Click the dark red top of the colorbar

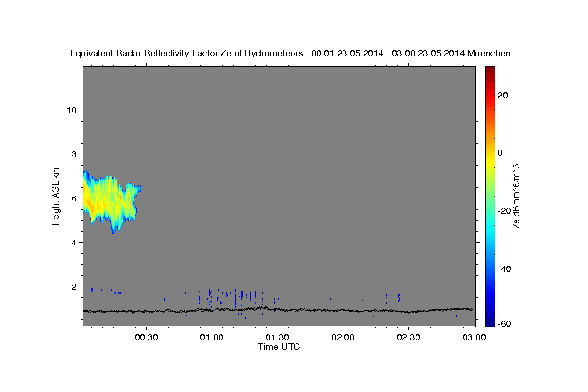tap(490, 71)
